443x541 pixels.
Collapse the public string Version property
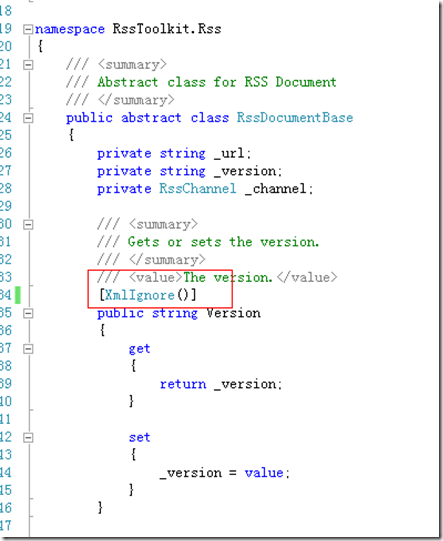point(28,314)
